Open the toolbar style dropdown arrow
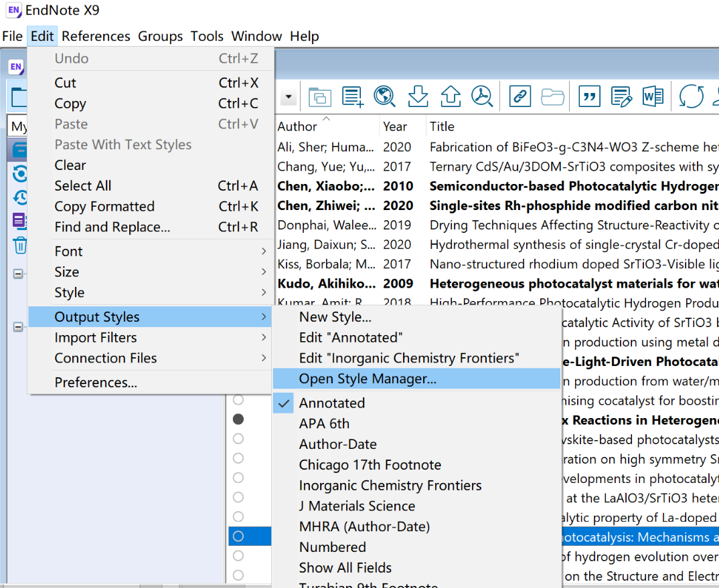 pyautogui.click(x=289, y=97)
